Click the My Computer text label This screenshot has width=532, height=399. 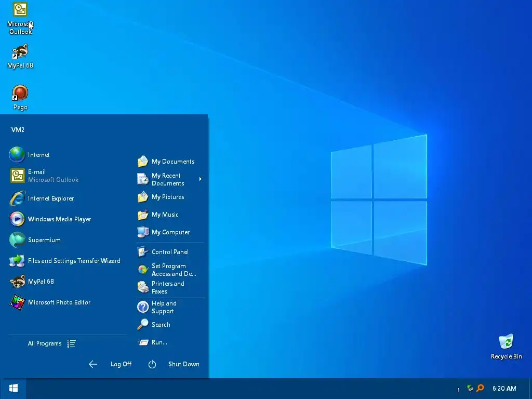[170, 232]
